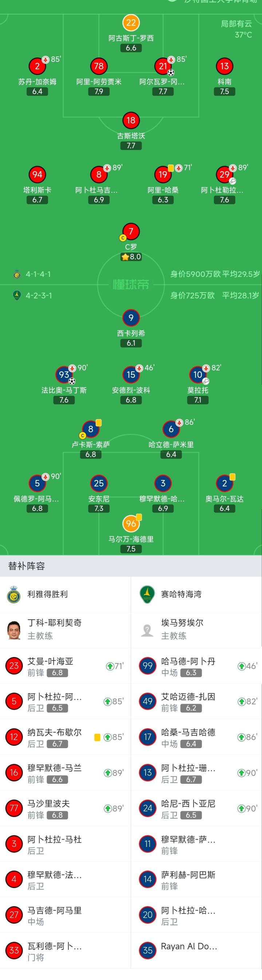Open coach 丁科-耶利契奇 profile photo
262x980 pixels.
(14, 630)
